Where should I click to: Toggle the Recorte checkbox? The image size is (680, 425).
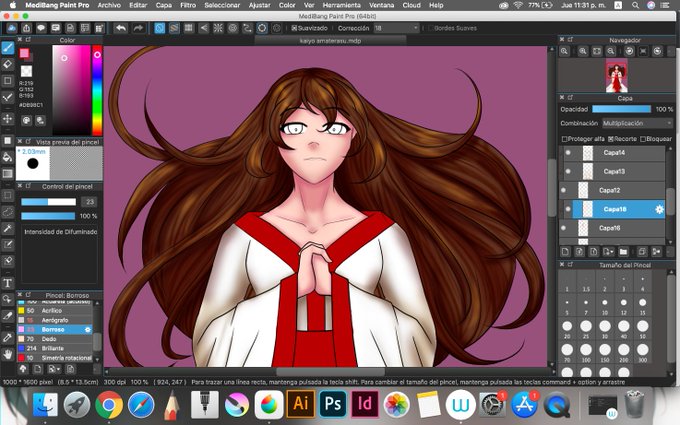pos(611,139)
